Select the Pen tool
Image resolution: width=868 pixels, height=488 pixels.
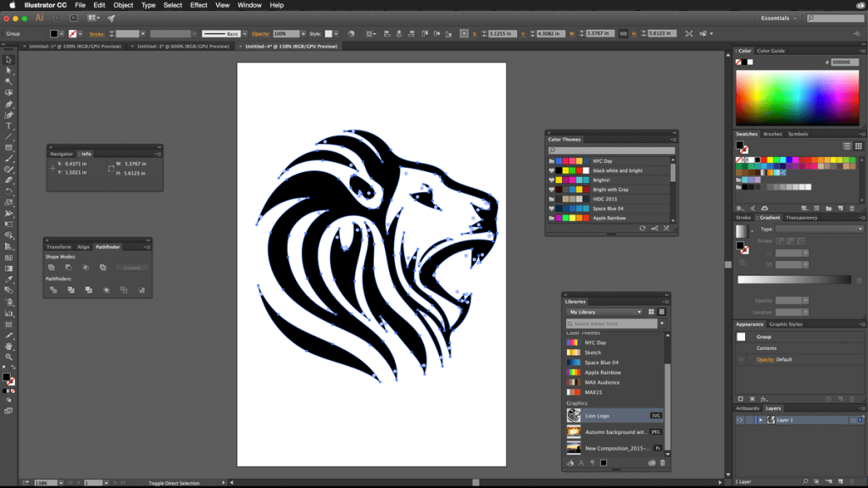point(8,104)
